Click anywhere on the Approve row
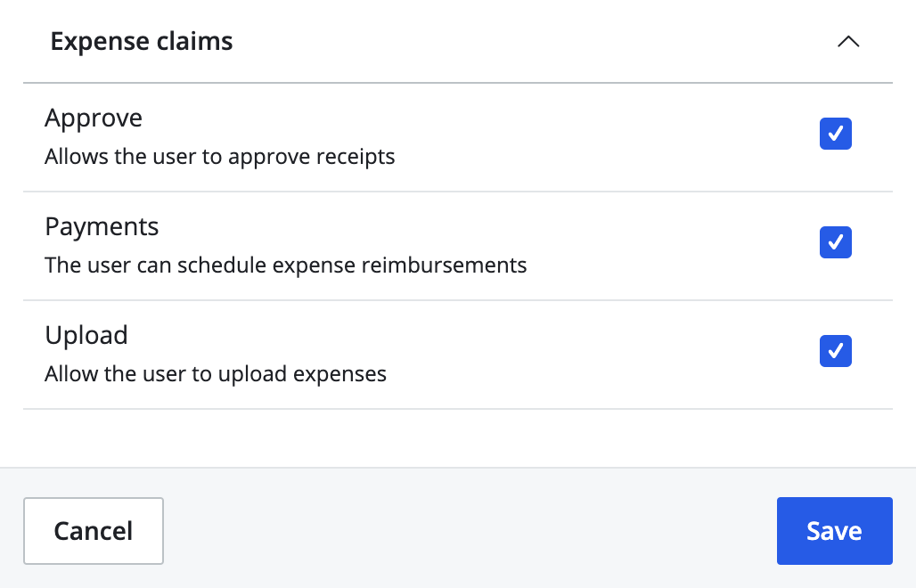The width and height of the screenshot is (916, 588). (446, 135)
